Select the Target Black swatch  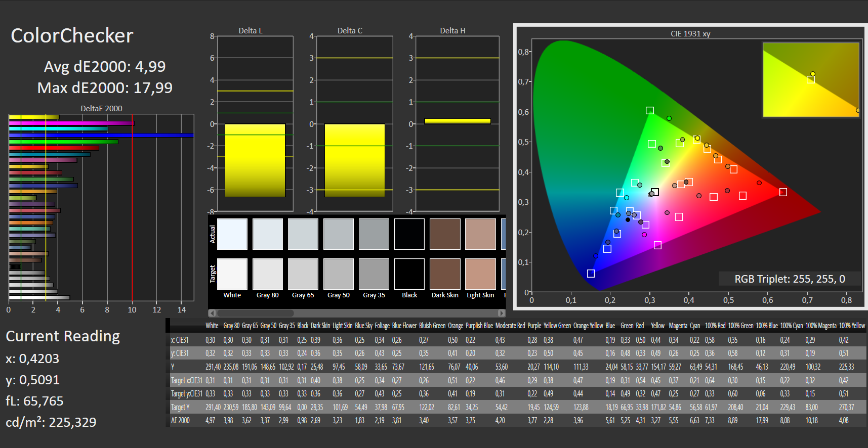(x=409, y=274)
